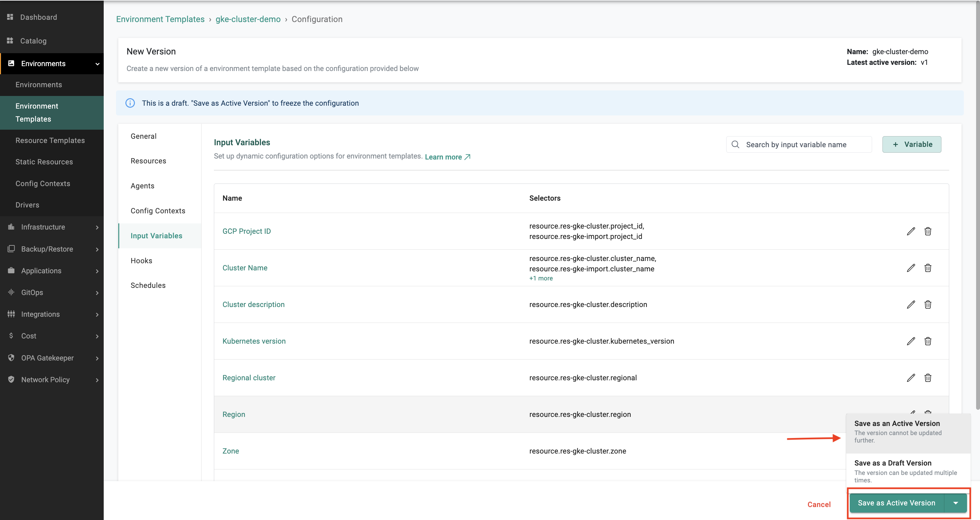Click the Infrastructure building icon
Viewport: 980px width, 520px height.
pos(11,227)
